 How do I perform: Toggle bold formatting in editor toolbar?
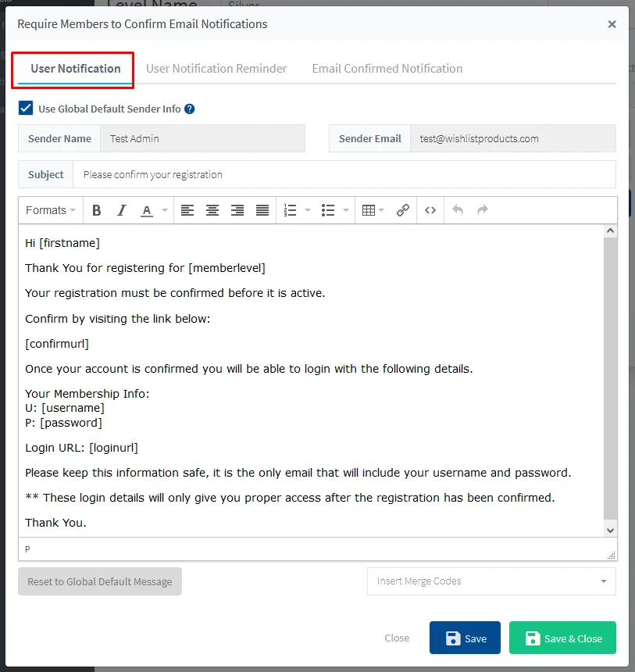(97, 210)
